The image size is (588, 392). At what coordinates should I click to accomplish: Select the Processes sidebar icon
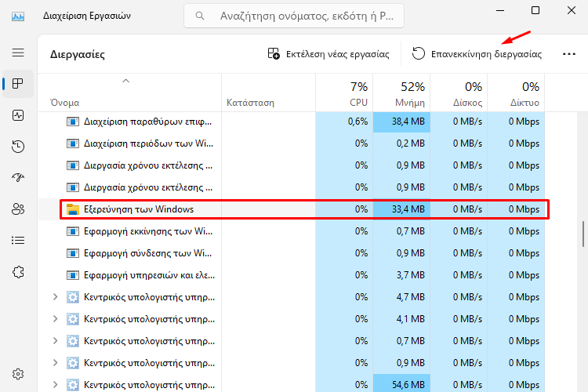pyautogui.click(x=18, y=83)
